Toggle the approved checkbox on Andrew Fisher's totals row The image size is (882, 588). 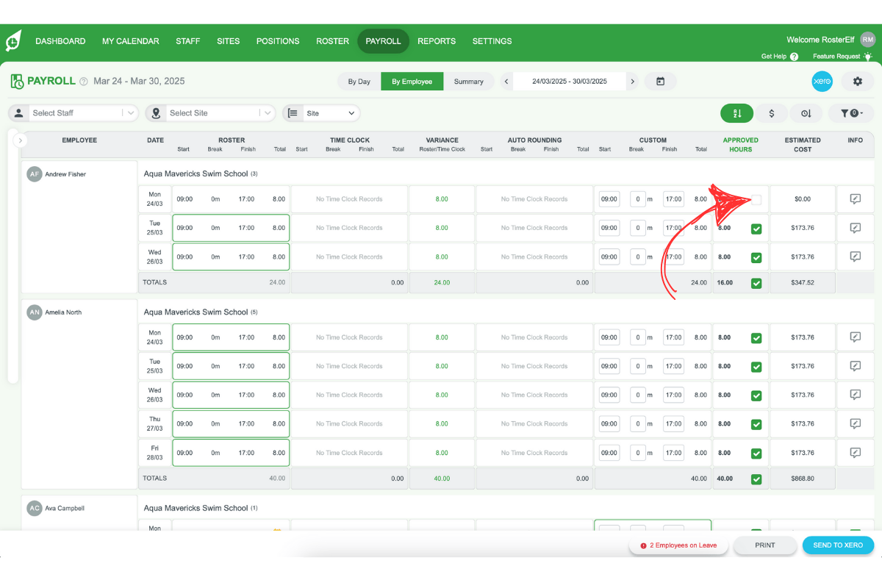point(757,282)
